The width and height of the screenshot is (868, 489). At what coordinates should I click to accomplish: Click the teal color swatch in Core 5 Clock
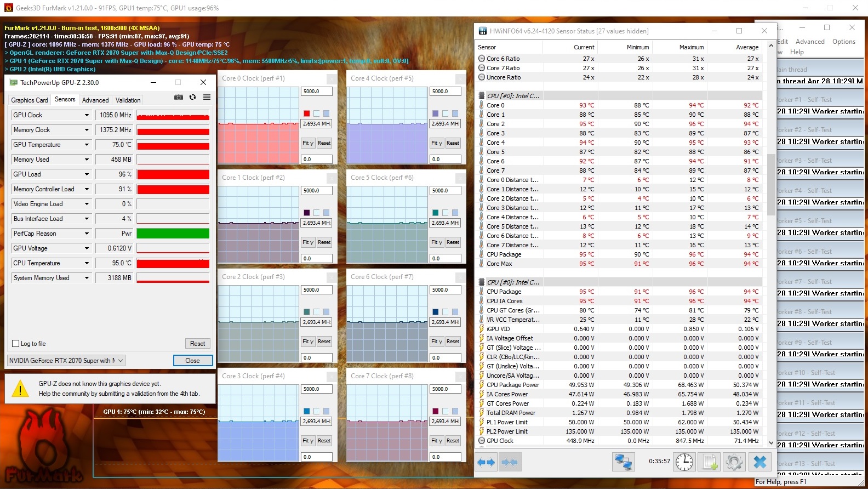pos(436,213)
